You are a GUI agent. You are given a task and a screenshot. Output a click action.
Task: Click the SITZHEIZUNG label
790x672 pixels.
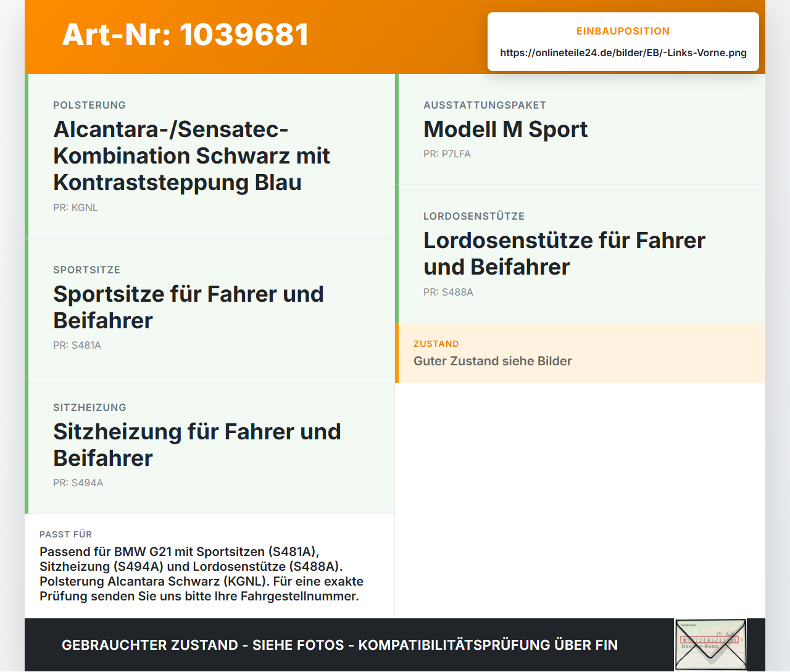click(89, 407)
